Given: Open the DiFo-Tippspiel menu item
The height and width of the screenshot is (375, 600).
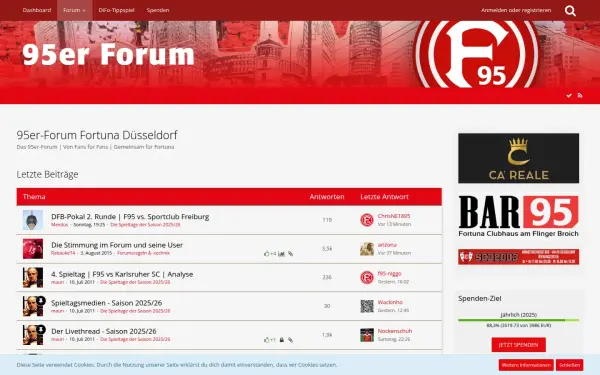Looking at the screenshot, I should point(116,10).
